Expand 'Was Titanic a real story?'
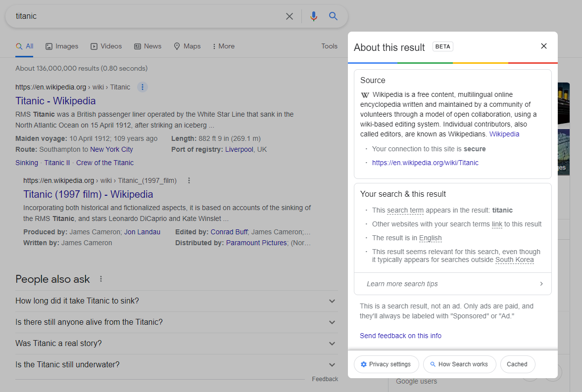Image resolution: width=582 pixels, height=392 pixels. (176, 344)
